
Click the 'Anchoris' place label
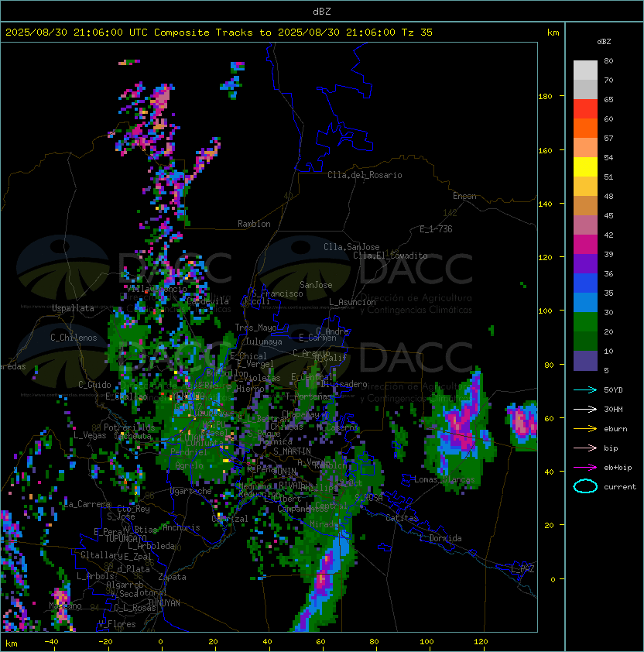pyautogui.click(x=181, y=527)
